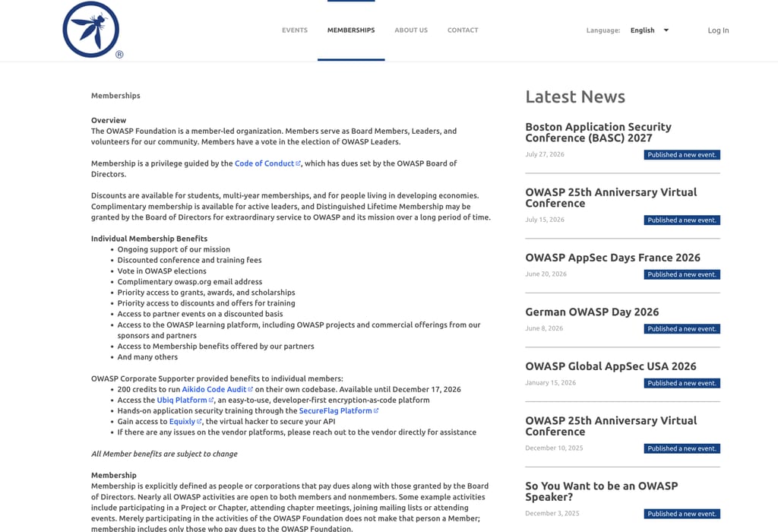778x532 pixels.
Task: Open OWASP 25th Anniversary Conference December 2025 news
Action: [611, 426]
